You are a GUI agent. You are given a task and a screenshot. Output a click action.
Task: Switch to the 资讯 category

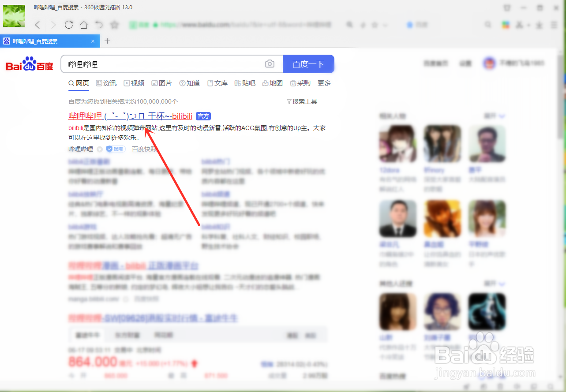(106, 83)
